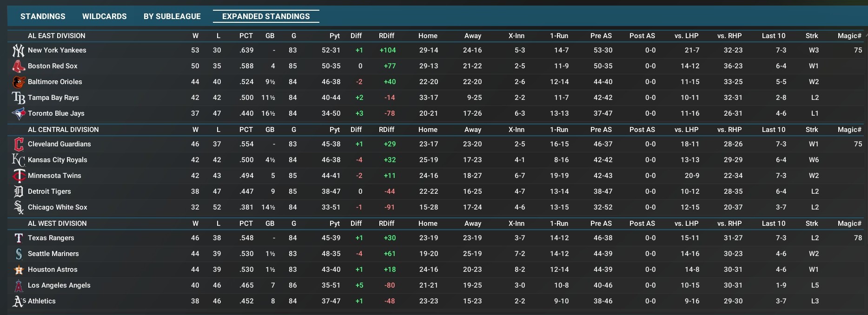Click the Kansas City Royals KC logo
The width and height of the screenshot is (868, 315).
(18, 160)
